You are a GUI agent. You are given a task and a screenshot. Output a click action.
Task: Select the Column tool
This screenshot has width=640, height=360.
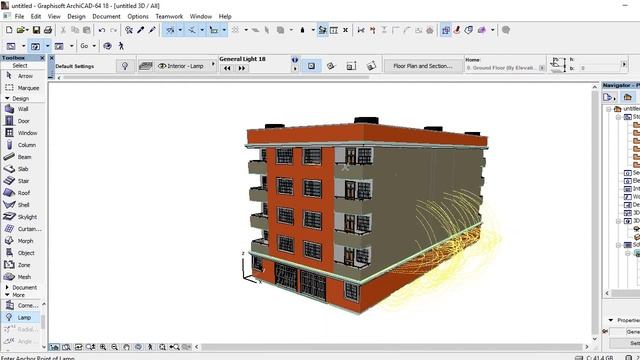point(23,145)
